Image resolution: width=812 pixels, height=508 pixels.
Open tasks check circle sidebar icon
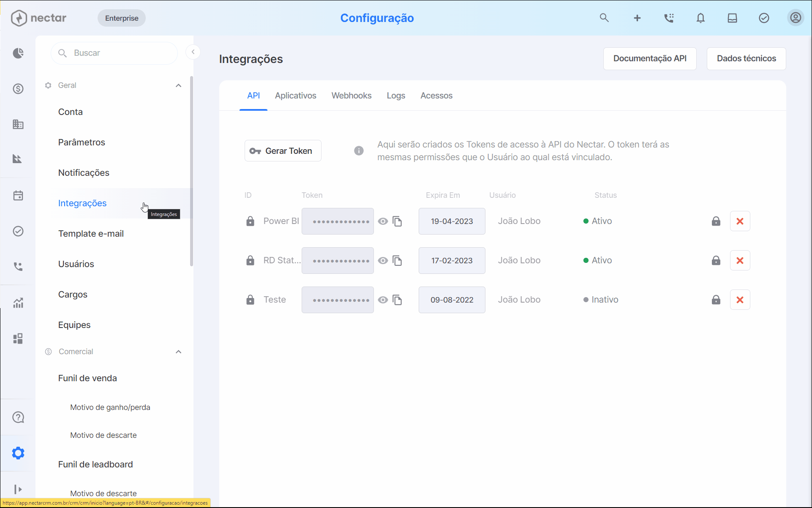point(18,231)
